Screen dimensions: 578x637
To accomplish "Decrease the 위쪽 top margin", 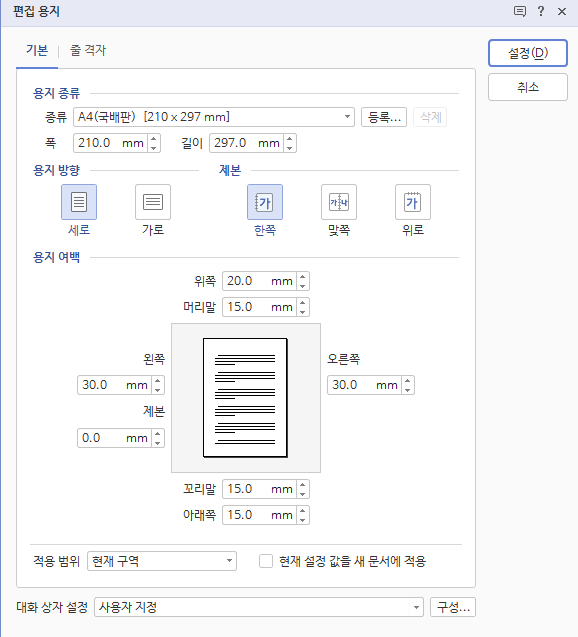I will point(303,286).
